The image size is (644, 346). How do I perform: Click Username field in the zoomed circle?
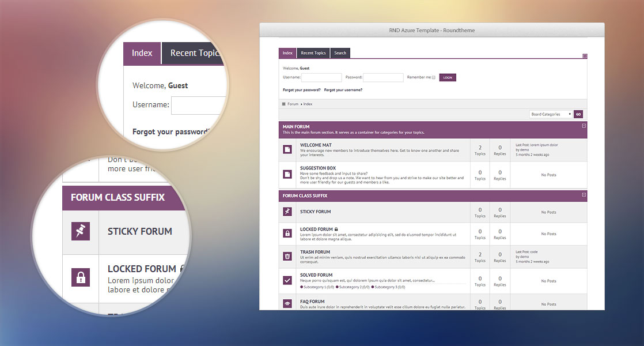click(199, 105)
